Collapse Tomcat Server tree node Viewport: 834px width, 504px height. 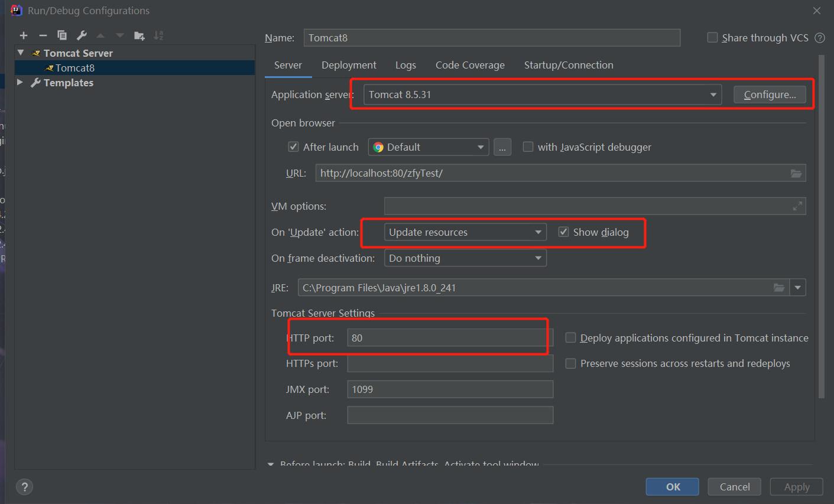point(21,53)
